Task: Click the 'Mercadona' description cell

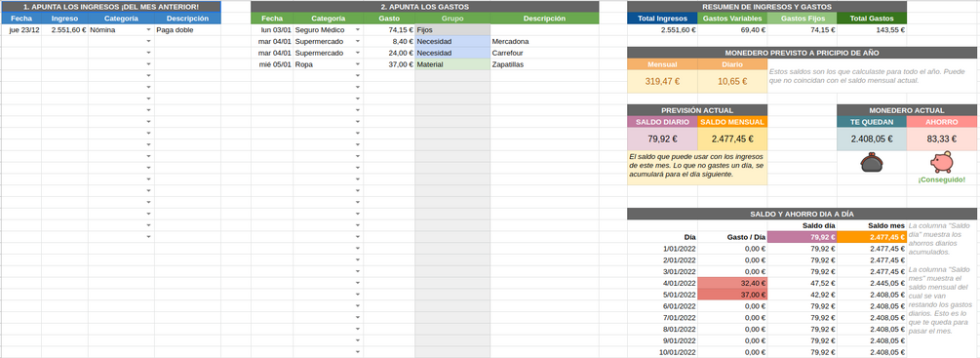Action: point(544,41)
